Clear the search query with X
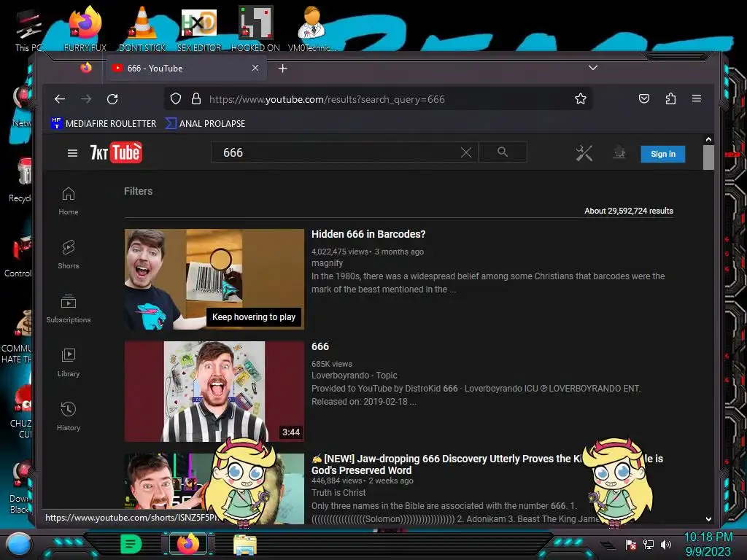The height and width of the screenshot is (560, 747). click(x=466, y=152)
